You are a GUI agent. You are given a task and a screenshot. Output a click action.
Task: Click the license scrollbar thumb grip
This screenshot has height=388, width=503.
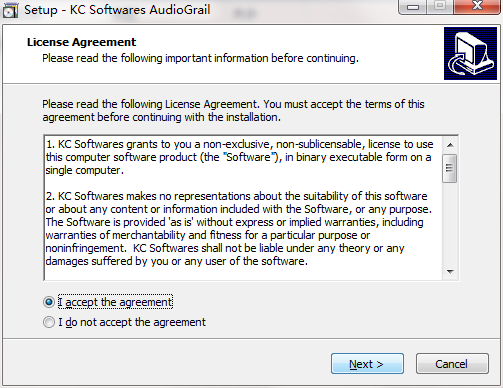tap(450, 168)
